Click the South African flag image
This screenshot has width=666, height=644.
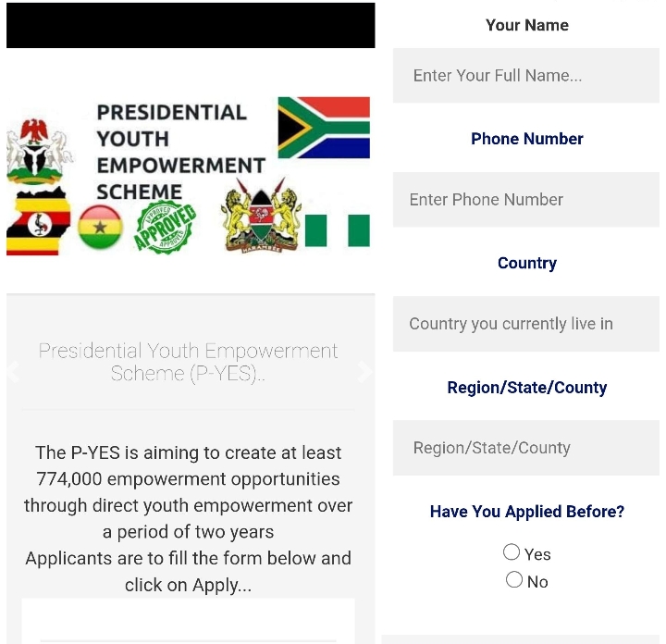[324, 128]
